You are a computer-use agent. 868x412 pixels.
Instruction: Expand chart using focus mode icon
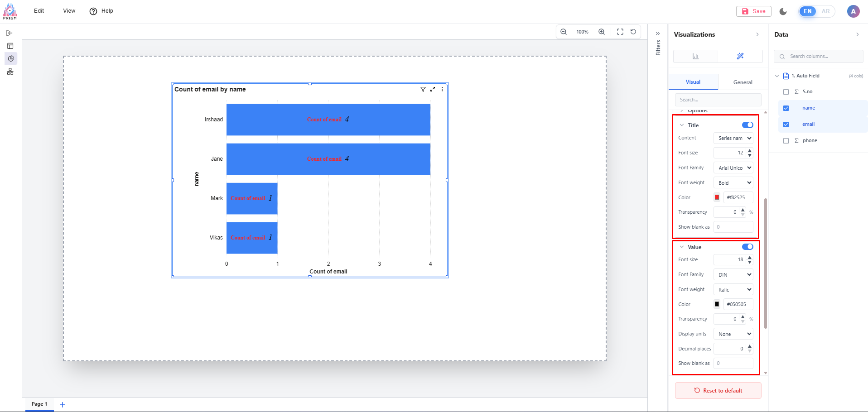[x=433, y=89]
